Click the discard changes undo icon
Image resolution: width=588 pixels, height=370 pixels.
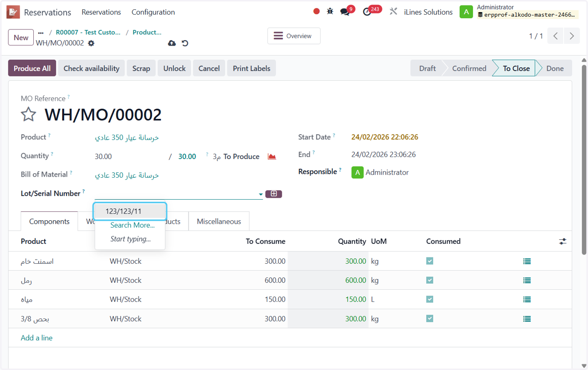(x=185, y=43)
